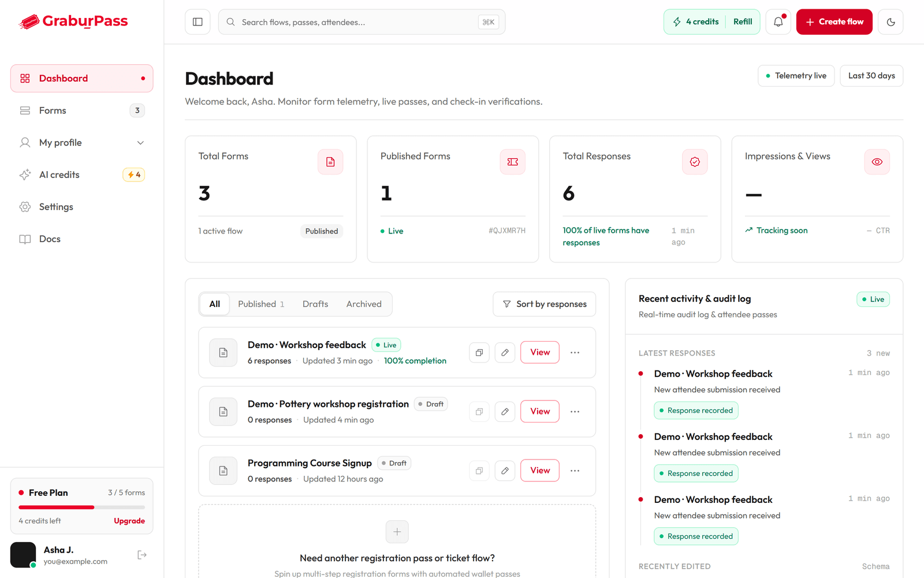Toggle the sidebar panel icon
Image resolution: width=924 pixels, height=578 pixels.
[x=198, y=22]
